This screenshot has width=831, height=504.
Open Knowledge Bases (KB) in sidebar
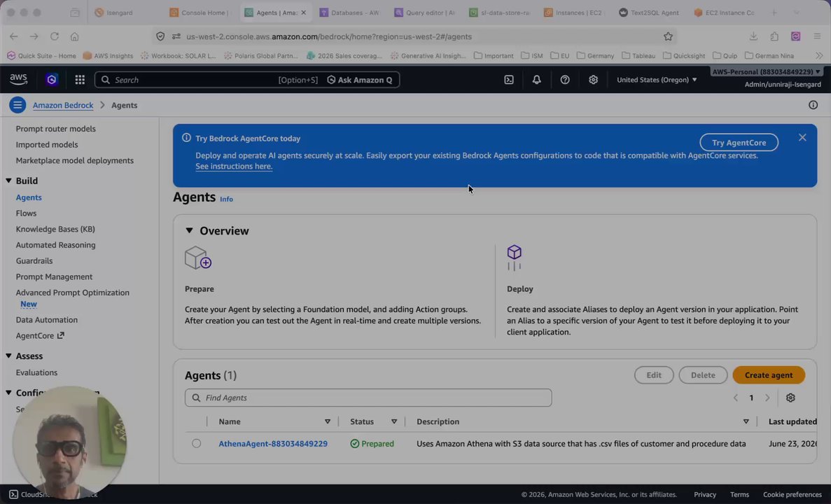[x=55, y=229]
